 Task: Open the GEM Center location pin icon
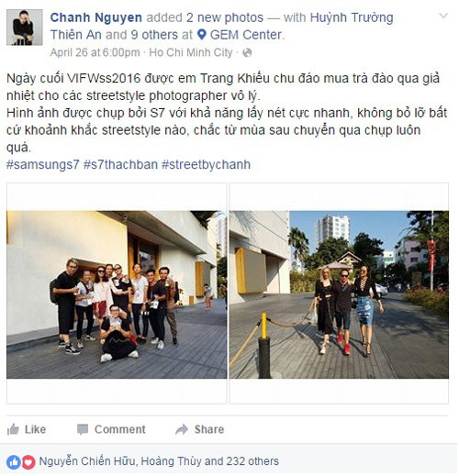pyautogui.click(x=201, y=35)
